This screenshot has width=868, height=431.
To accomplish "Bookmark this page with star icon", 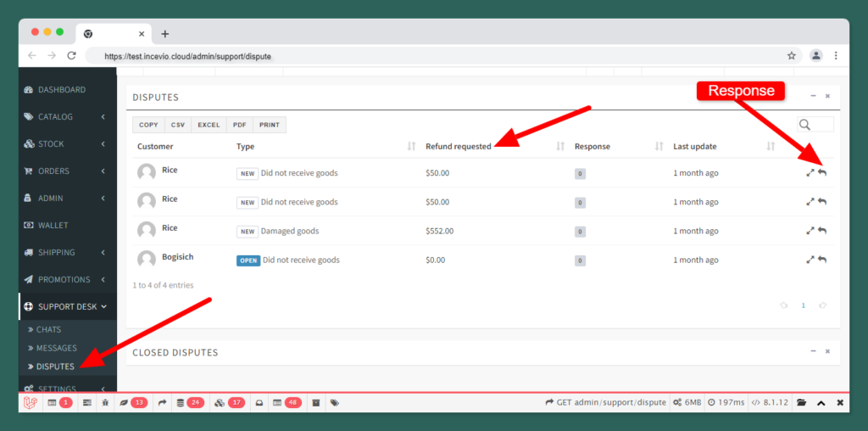I will 792,56.
